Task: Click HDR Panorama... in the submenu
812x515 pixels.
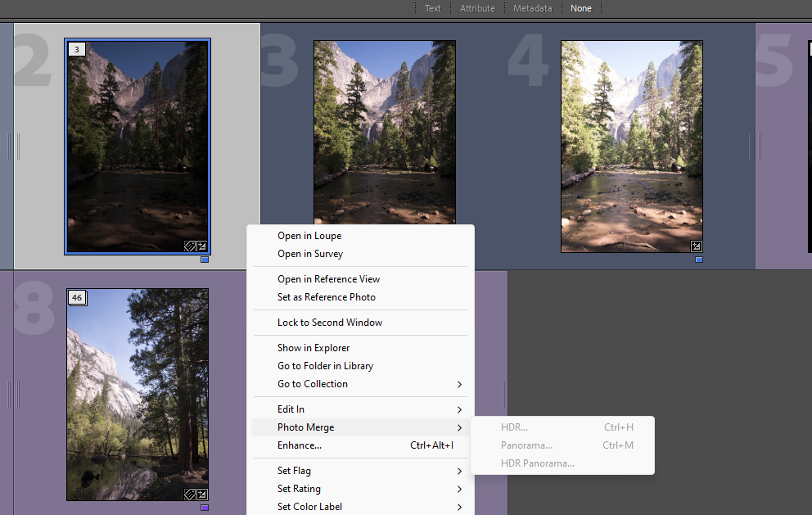Action: (x=562, y=463)
